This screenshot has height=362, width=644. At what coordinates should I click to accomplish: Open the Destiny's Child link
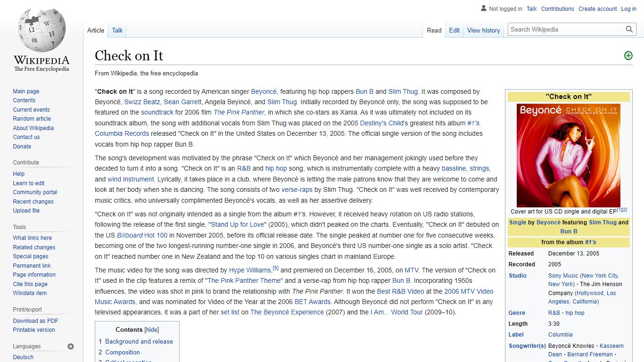pyautogui.click(x=382, y=123)
